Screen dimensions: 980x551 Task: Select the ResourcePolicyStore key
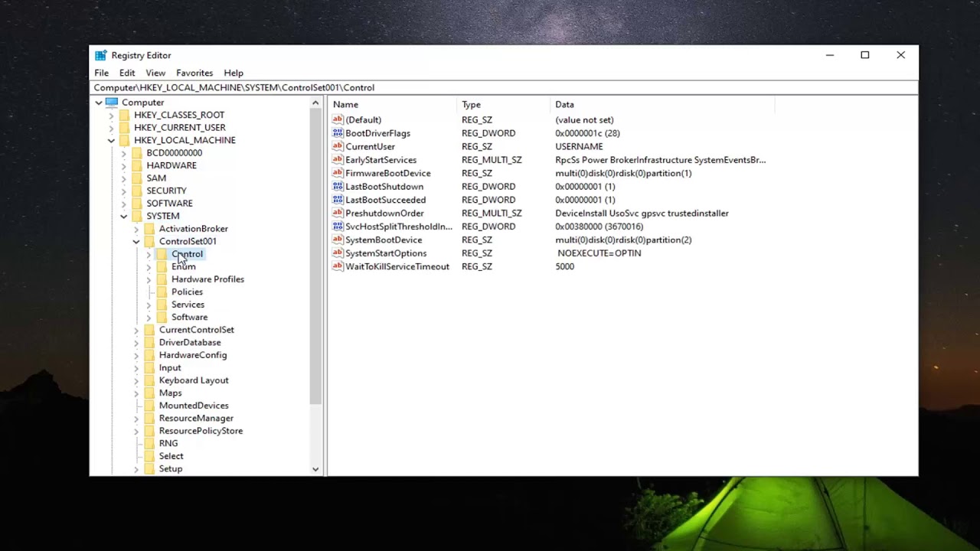point(201,431)
